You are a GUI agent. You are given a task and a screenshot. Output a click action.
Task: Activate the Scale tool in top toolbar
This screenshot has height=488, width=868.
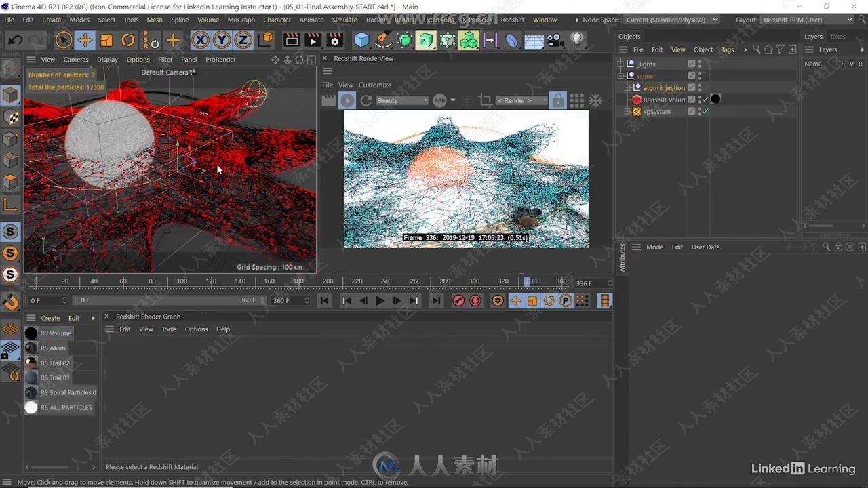[x=106, y=41]
